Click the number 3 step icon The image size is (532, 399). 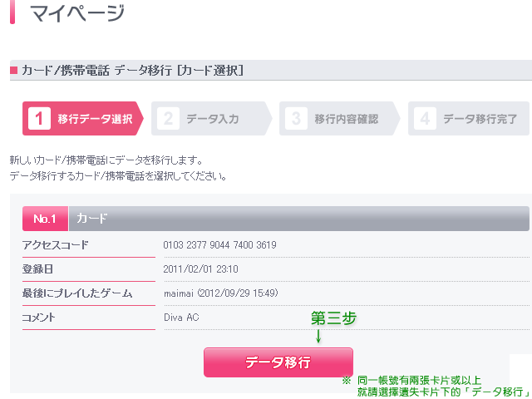pos(296,119)
